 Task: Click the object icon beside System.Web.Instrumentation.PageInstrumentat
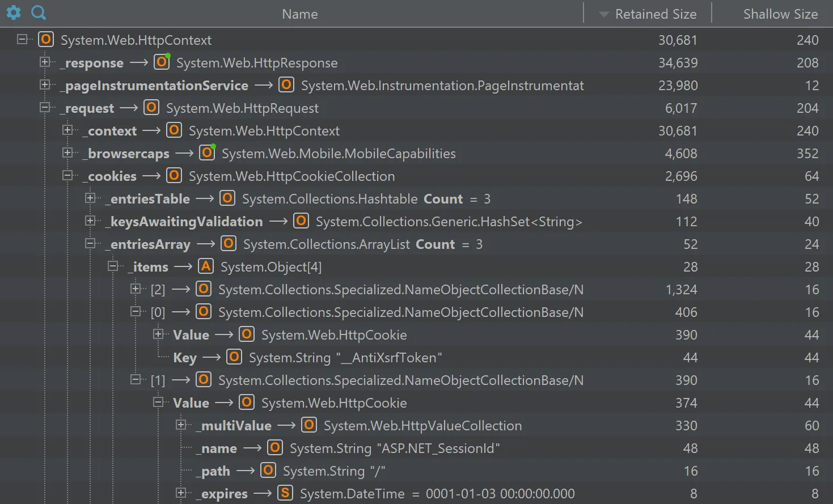(x=286, y=85)
